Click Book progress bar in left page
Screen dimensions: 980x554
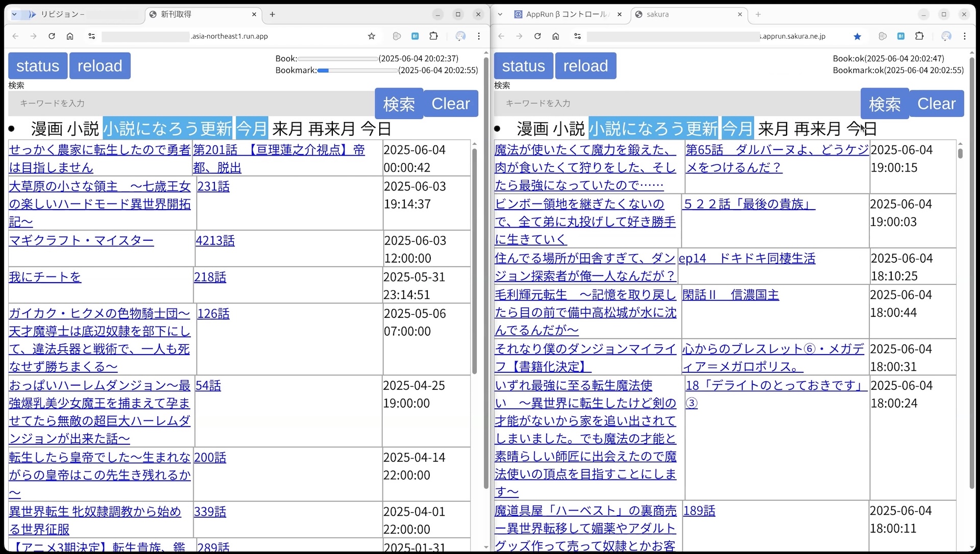coord(338,59)
